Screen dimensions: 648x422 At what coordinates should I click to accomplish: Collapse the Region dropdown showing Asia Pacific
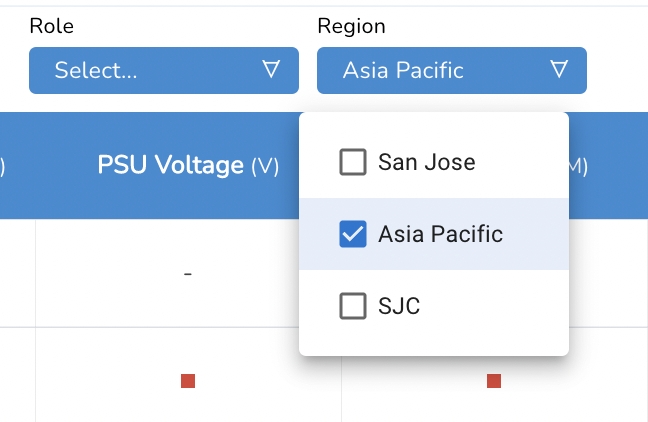click(451, 70)
